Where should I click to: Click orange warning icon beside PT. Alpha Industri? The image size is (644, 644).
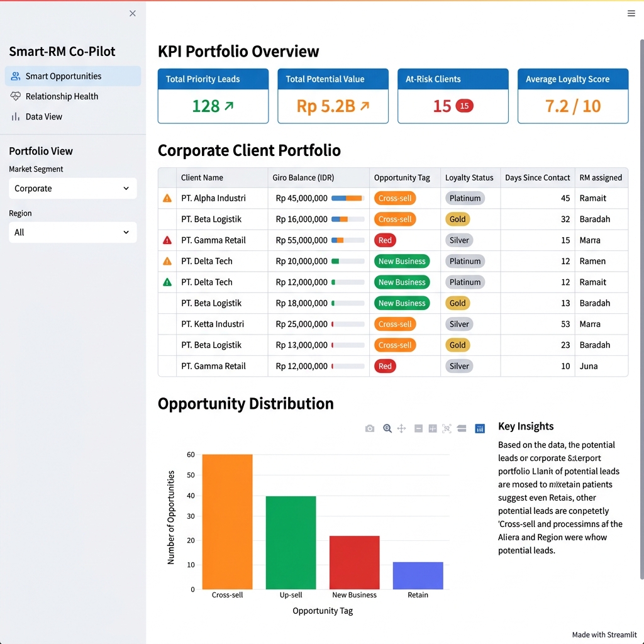[167, 198]
